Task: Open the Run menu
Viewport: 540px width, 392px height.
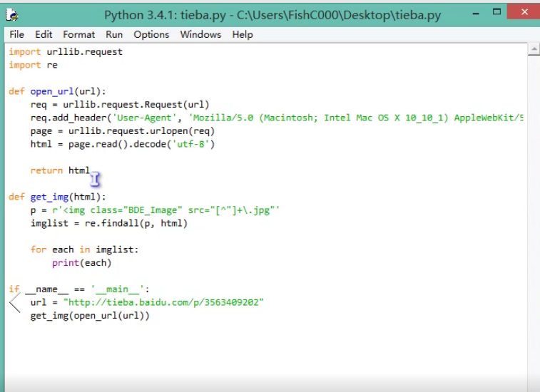Action: 114,34
